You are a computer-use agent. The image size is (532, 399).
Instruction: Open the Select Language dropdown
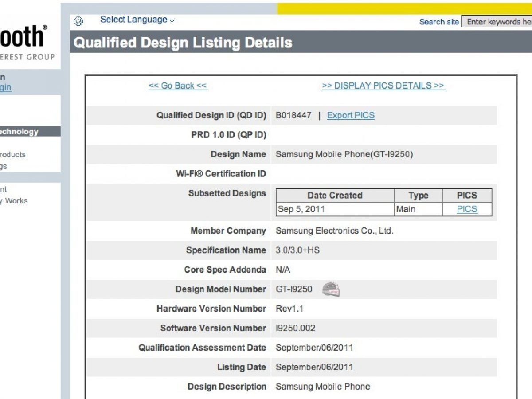coord(137,20)
